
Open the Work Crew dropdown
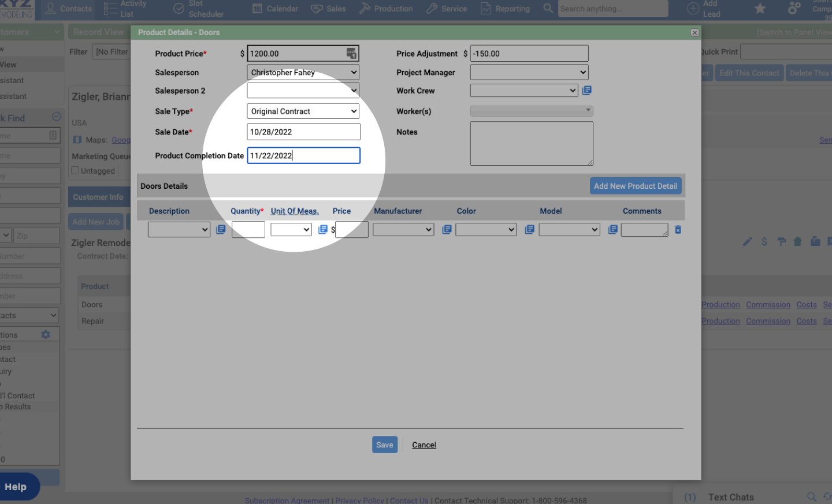524,91
